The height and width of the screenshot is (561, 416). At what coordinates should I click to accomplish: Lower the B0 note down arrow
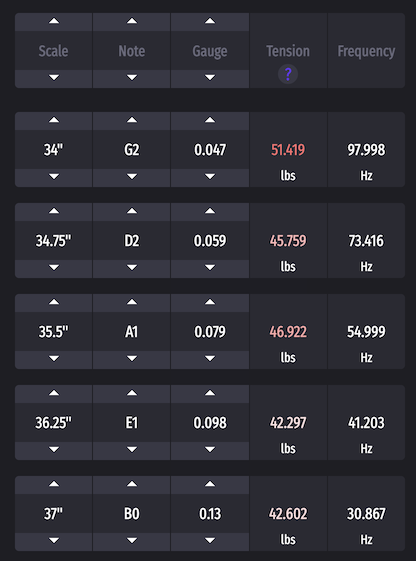click(132, 541)
